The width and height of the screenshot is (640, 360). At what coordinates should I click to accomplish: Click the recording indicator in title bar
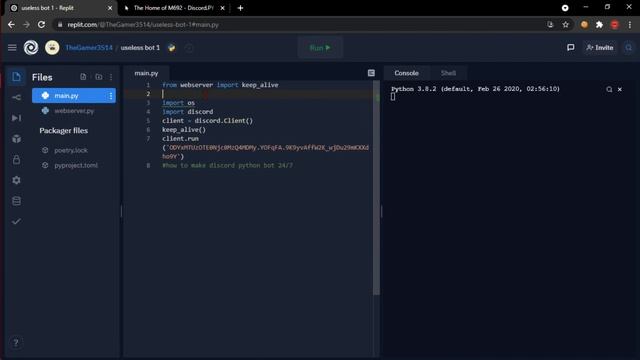[565, 8]
